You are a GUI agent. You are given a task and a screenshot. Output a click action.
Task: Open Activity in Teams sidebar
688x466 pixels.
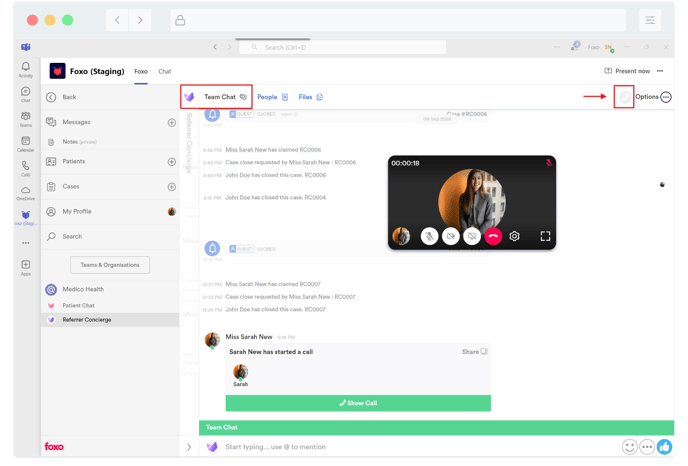(25, 69)
